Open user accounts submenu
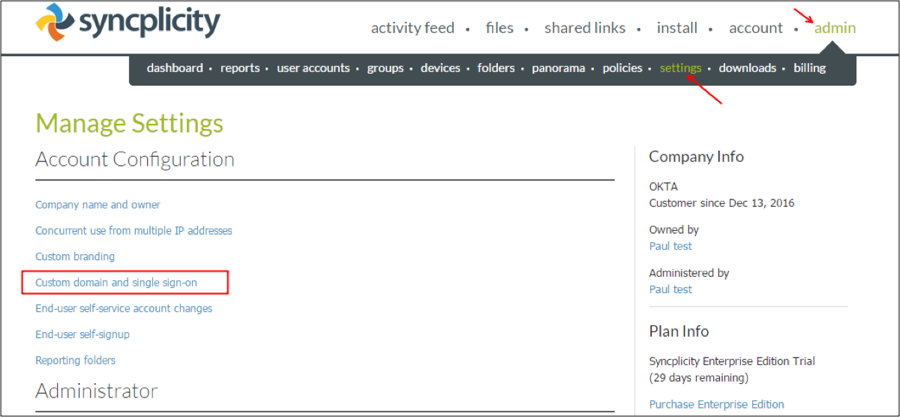Image resolution: width=900 pixels, height=417 pixels. (313, 68)
